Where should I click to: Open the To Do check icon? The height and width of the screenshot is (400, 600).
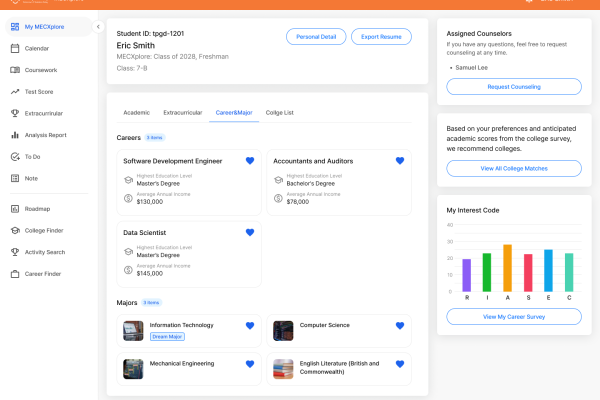[x=15, y=157]
